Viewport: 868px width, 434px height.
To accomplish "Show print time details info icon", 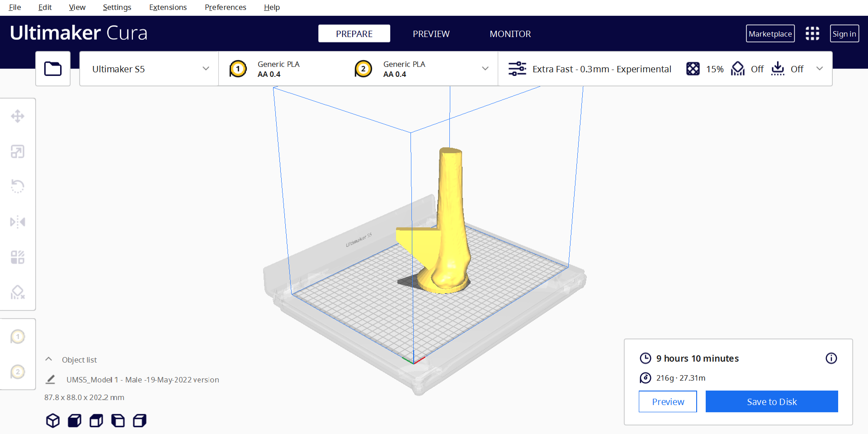I will pyautogui.click(x=831, y=359).
